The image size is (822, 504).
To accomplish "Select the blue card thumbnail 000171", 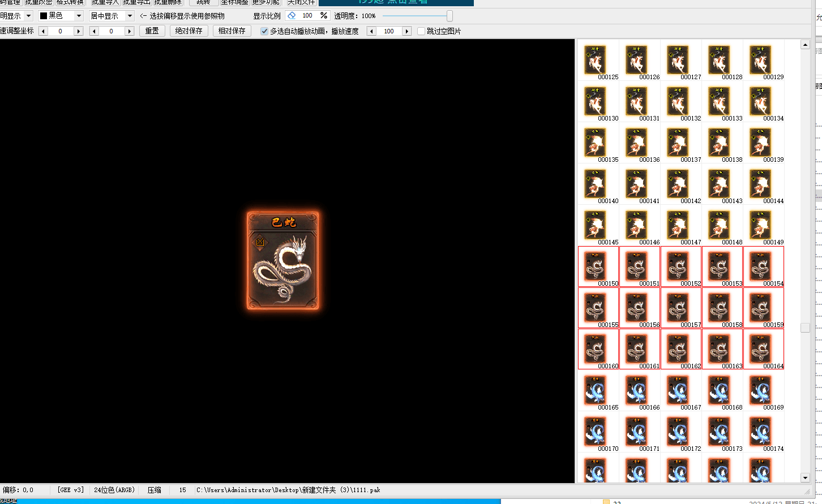I will (x=640, y=432).
